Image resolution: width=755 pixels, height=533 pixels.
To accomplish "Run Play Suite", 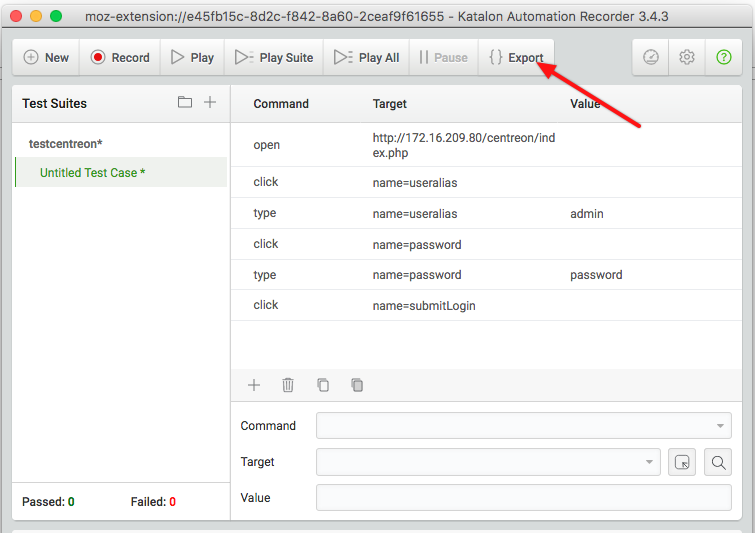I will pos(274,57).
